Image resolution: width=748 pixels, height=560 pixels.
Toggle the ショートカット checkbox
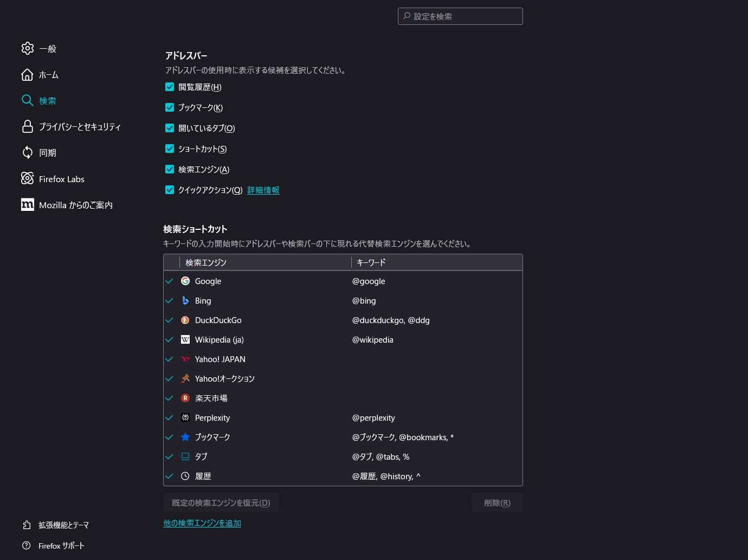[x=170, y=149]
